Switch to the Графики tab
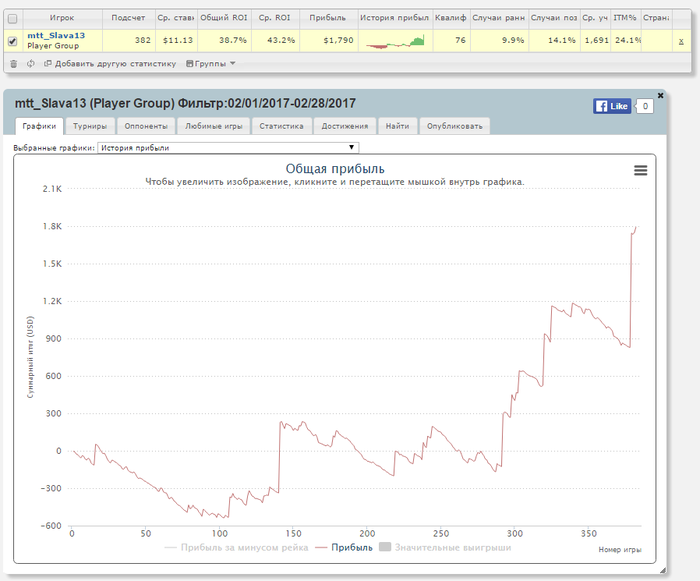 click(x=39, y=126)
